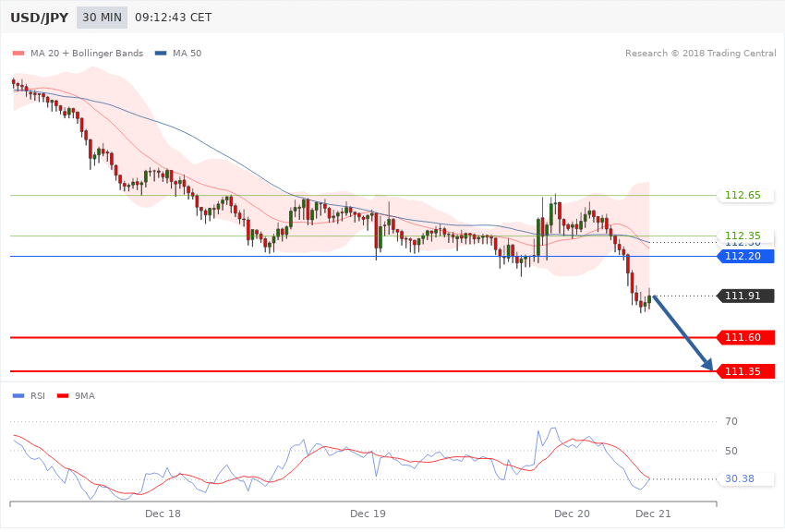Viewport: 785px width, 532px height.
Task: Click the red 9MA legend swatch
Action: click(x=63, y=396)
